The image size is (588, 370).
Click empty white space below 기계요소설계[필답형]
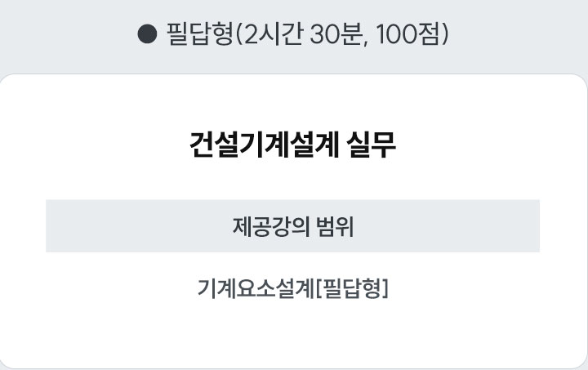point(292,335)
